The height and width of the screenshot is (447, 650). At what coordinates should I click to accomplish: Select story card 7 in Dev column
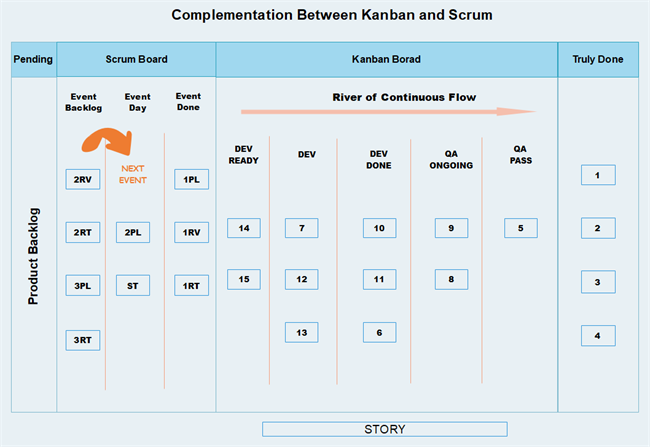(302, 228)
